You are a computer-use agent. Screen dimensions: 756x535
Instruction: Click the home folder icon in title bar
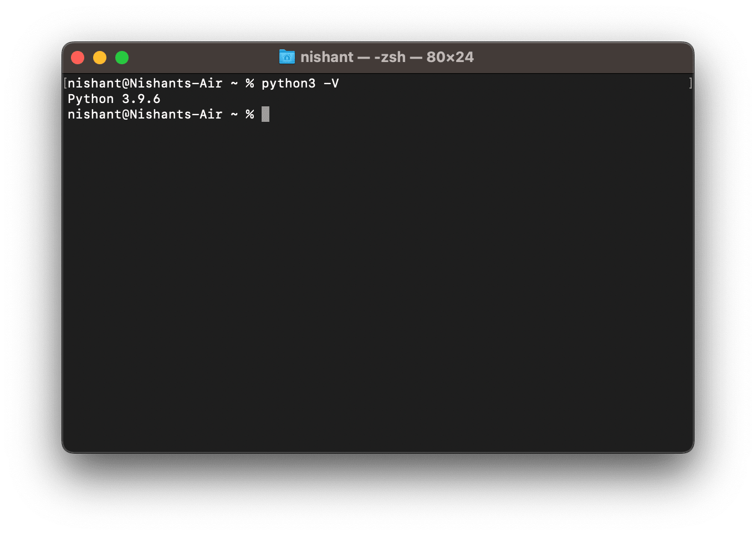coord(287,57)
